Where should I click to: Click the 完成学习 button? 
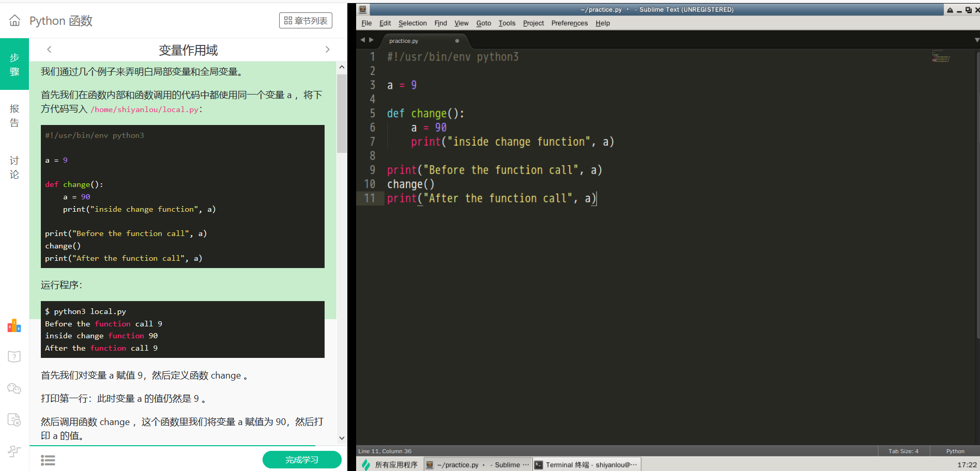click(302, 460)
